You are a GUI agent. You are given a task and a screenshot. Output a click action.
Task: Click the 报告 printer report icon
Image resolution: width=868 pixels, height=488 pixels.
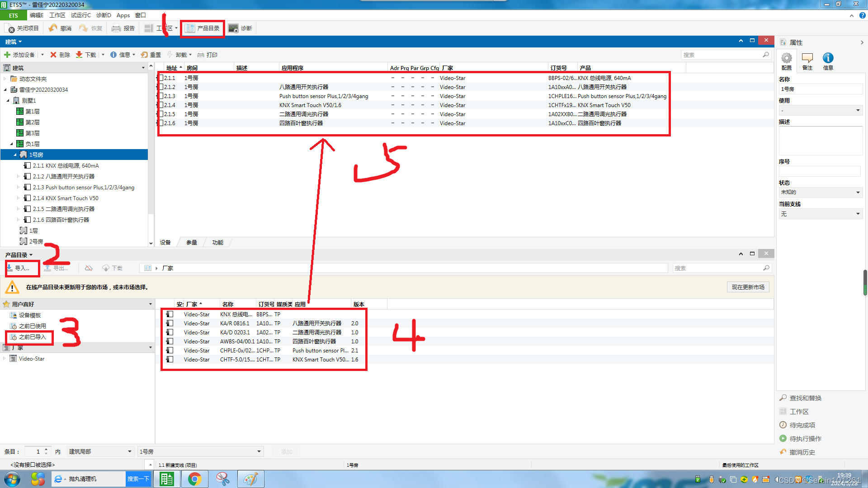tap(116, 28)
